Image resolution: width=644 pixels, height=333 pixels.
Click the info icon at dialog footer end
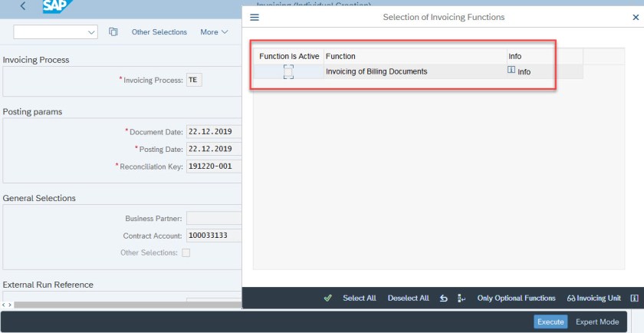[634, 298]
